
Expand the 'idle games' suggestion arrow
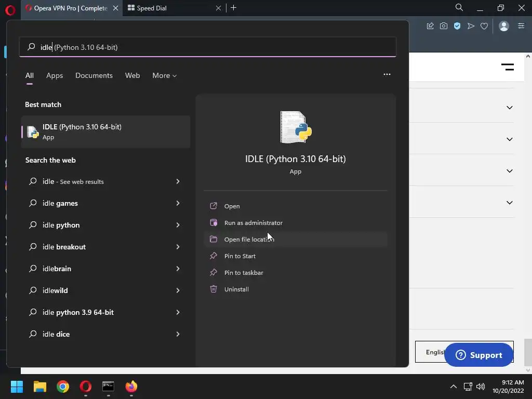click(x=178, y=203)
